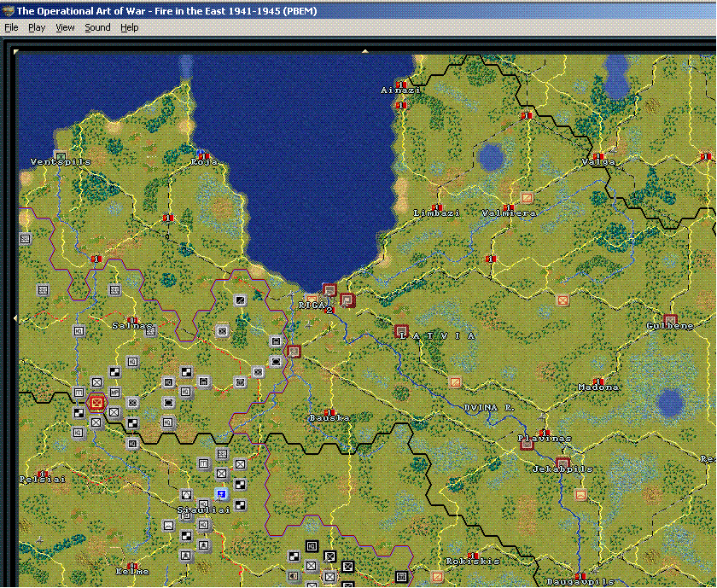This screenshot has width=717, height=588.
Task: Select the orange unit south of Jekabpils
Action: click(x=580, y=495)
